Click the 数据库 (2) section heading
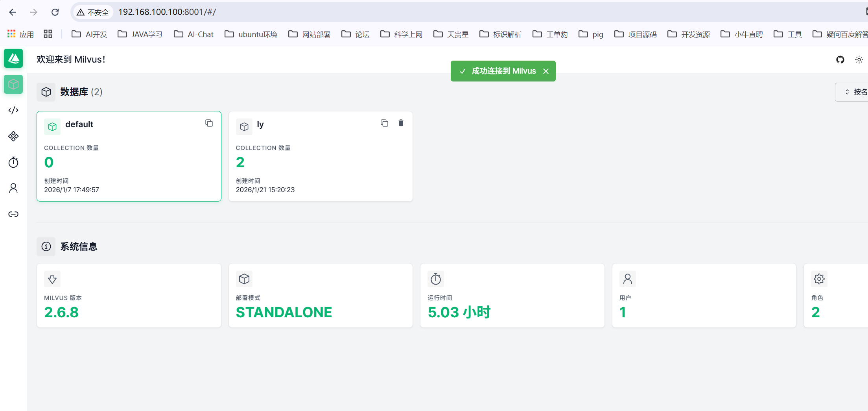 point(81,92)
